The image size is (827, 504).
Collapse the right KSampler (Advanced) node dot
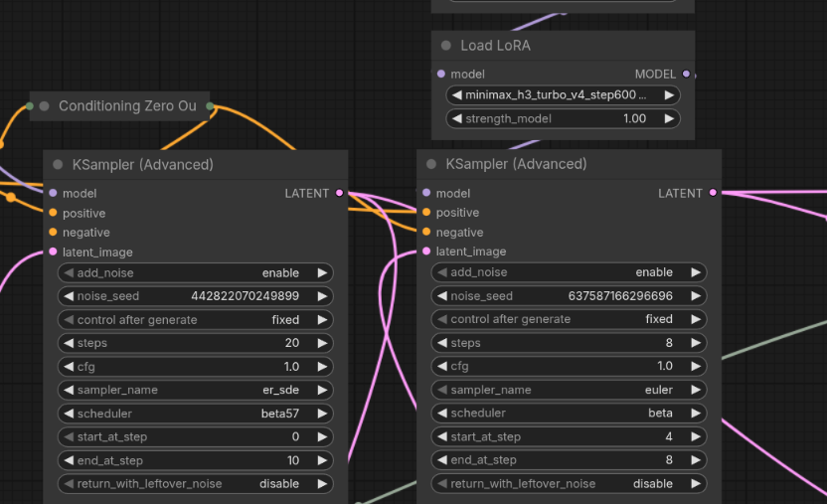(431, 164)
